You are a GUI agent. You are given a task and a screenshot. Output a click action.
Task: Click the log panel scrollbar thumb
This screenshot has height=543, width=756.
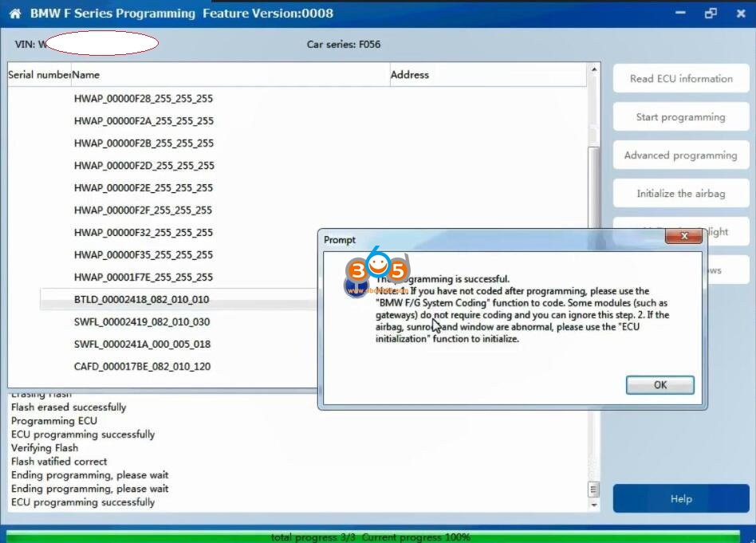(x=594, y=490)
